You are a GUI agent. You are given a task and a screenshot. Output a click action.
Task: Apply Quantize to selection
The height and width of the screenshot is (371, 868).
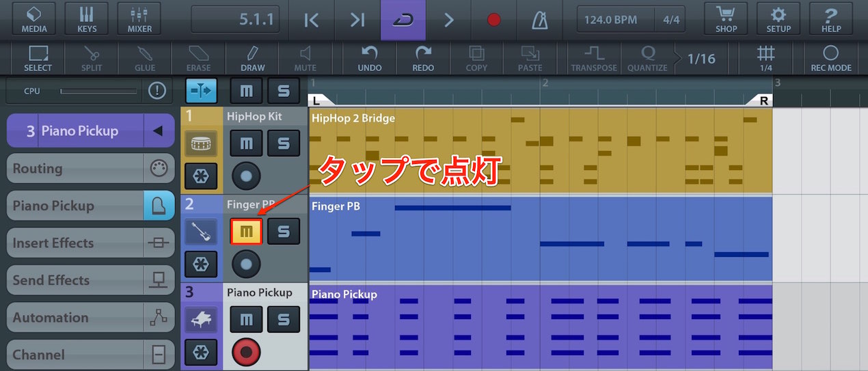tap(647, 58)
